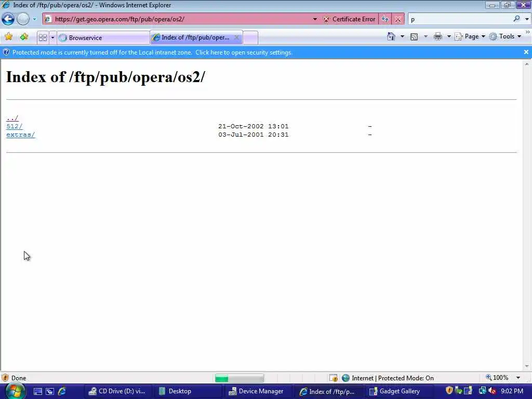Screen dimensions: 532x399
Task: Open the Favorites Center star
Action: (x=9, y=37)
